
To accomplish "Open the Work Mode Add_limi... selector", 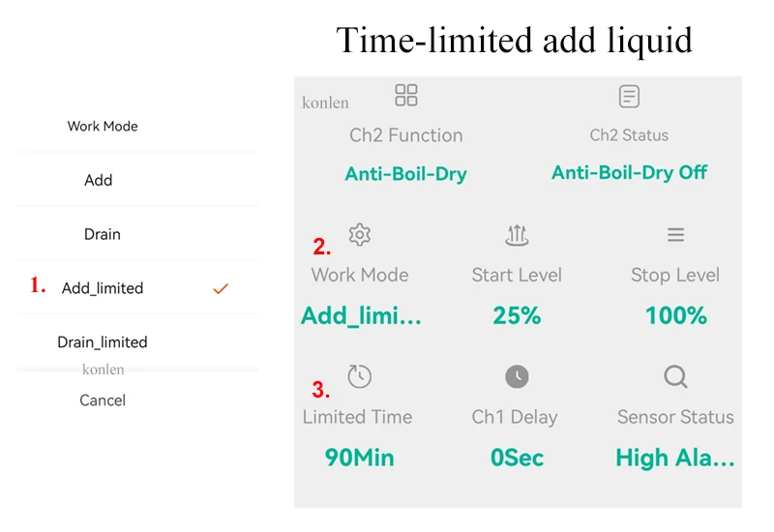I will [361, 315].
